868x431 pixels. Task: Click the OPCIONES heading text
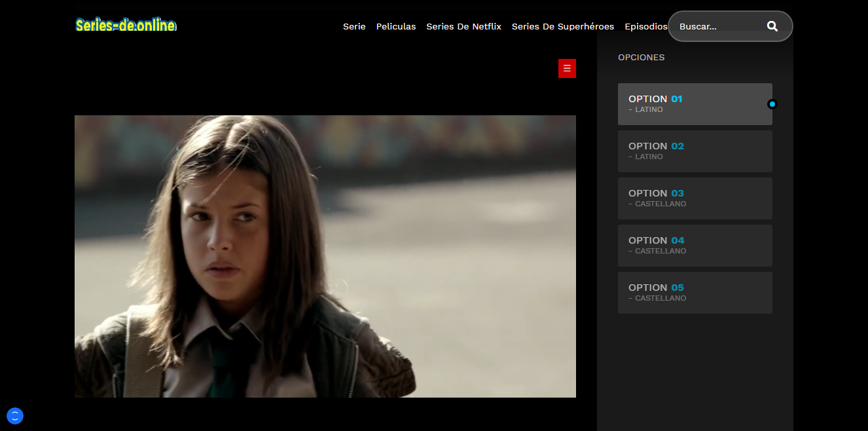[x=642, y=58]
